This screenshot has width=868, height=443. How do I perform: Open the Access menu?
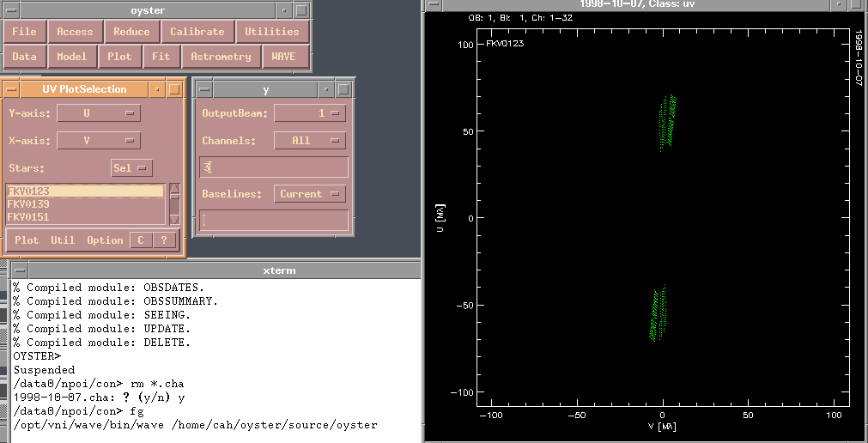pos(75,32)
